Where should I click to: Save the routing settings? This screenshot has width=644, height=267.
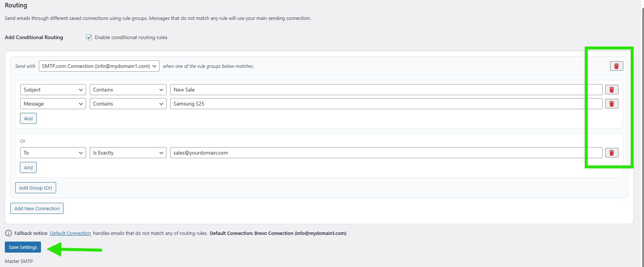tap(23, 247)
